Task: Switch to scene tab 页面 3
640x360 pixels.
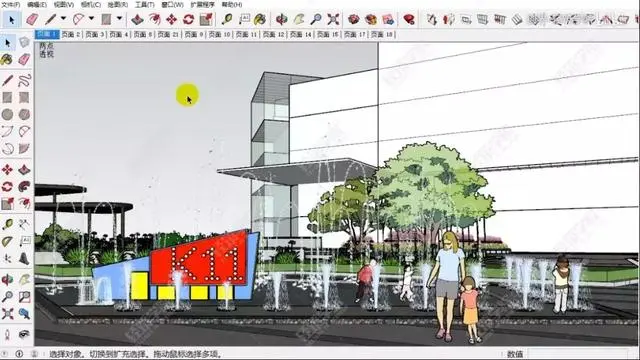Action: tap(95, 35)
